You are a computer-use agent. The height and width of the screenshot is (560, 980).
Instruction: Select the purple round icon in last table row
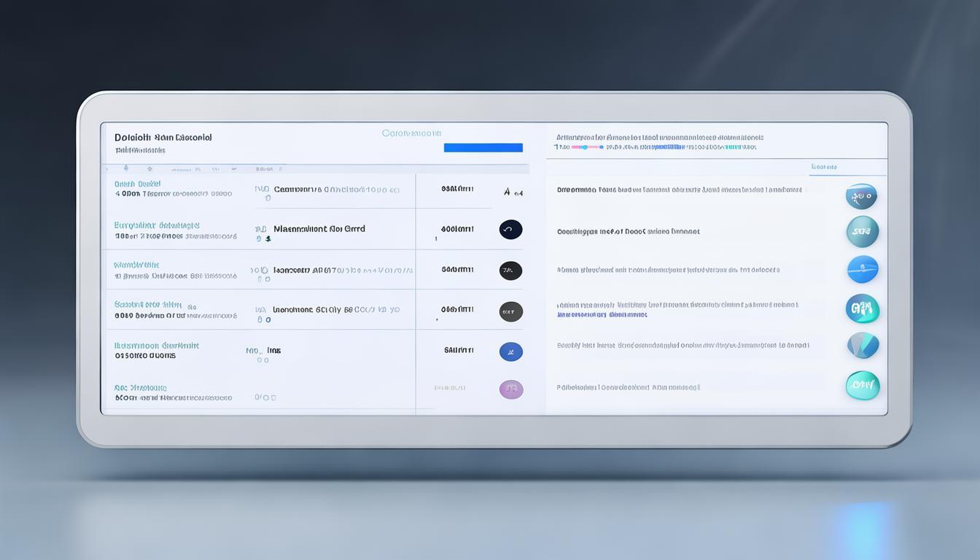510,389
